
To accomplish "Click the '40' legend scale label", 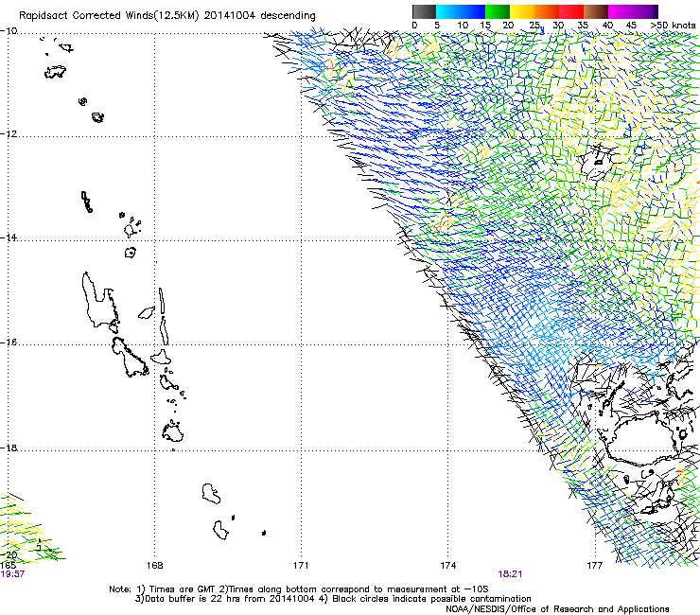I will tap(607, 26).
